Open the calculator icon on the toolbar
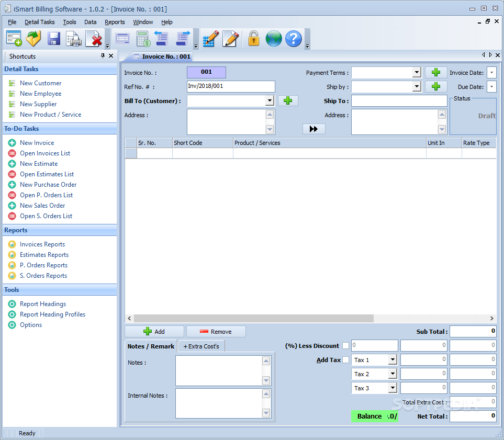This screenshot has height=440, width=504. pyautogui.click(x=143, y=38)
